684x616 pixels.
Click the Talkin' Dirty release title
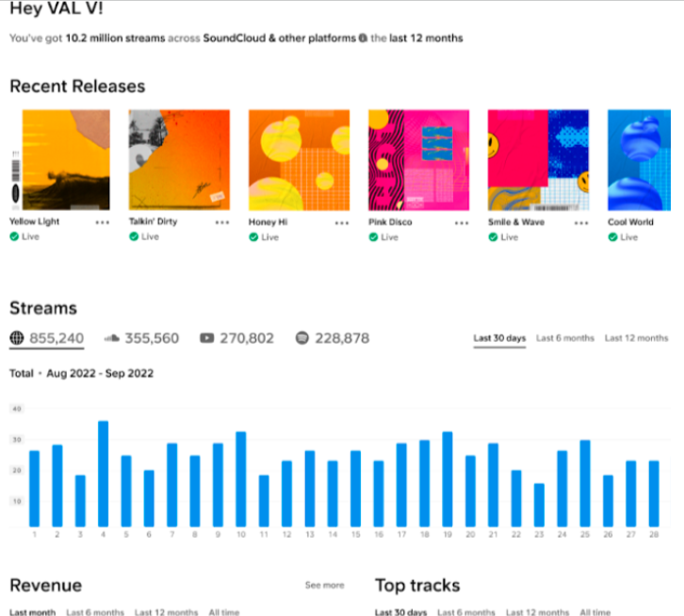pos(154,221)
